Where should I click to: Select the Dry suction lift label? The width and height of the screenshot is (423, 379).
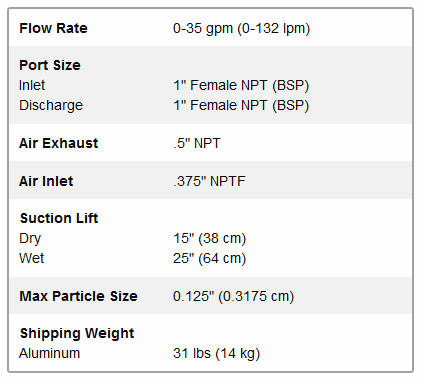pos(30,239)
